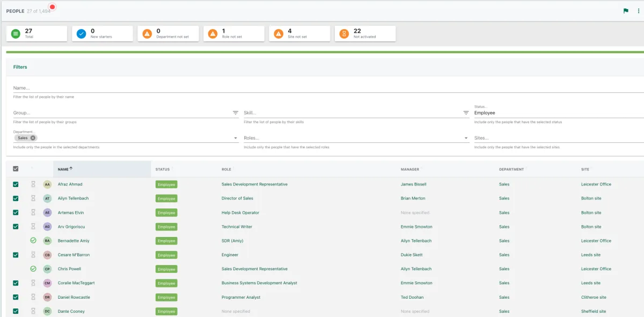Remove the Sales department chip
The image size is (644, 317).
coord(33,138)
